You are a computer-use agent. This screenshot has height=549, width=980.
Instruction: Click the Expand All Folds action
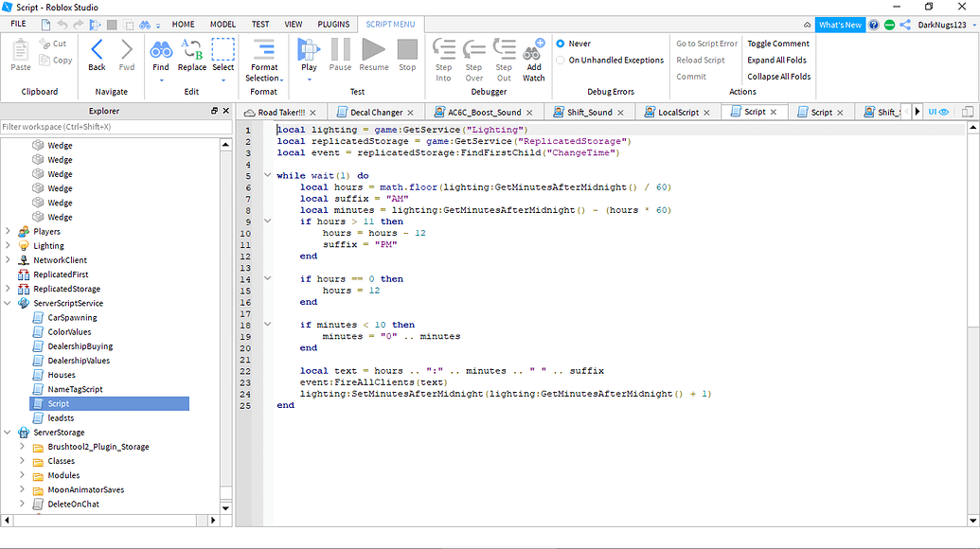776,60
